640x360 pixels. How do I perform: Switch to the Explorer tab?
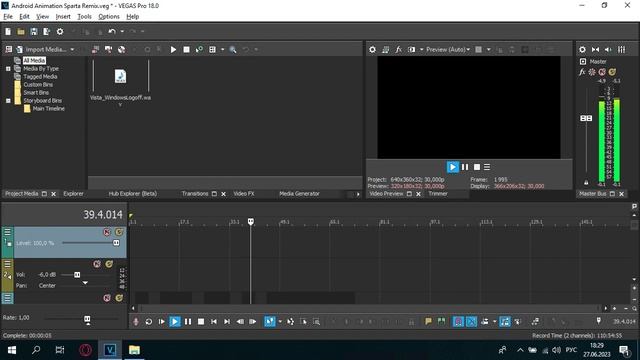pyautogui.click(x=73, y=193)
